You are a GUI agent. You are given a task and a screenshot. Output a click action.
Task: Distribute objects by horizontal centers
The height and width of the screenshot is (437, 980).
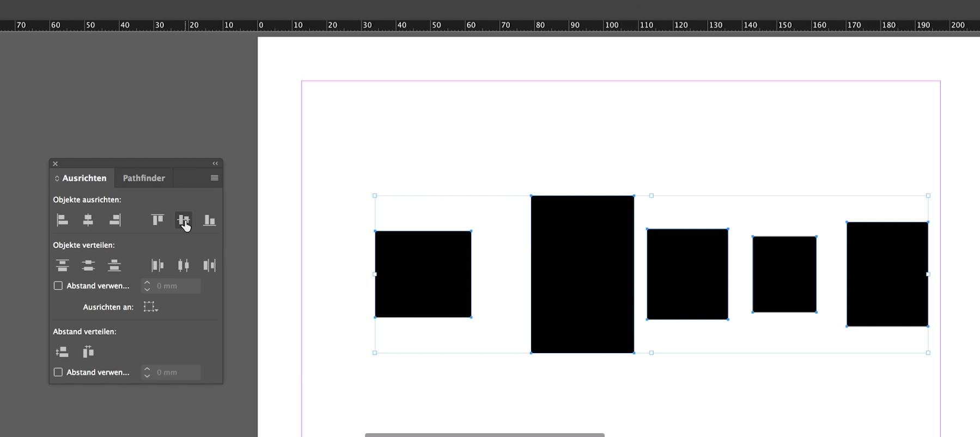click(x=184, y=265)
